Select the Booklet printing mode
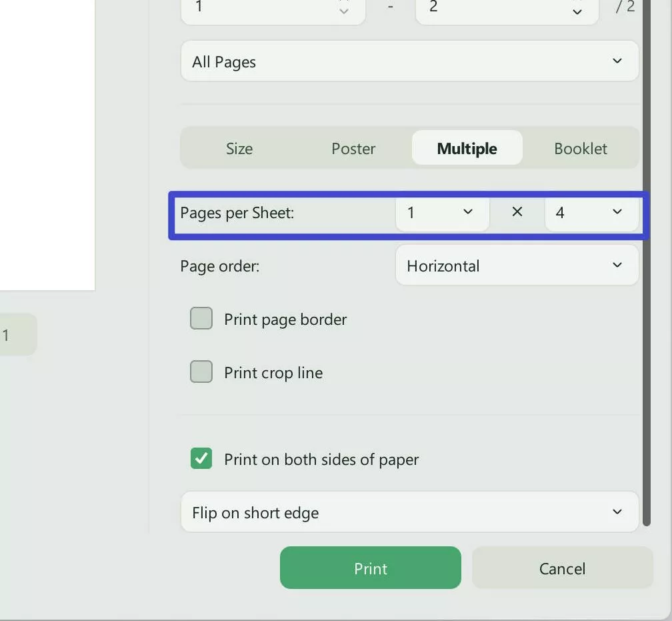672x621 pixels. pyautogui.click(x=580, y=148)
